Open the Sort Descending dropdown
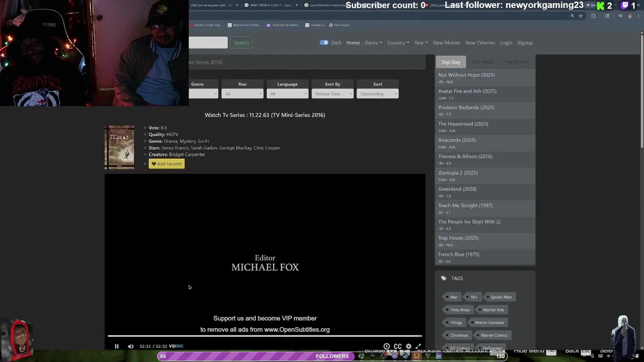This screenshot has width=644, height=362. pos(377,94)
